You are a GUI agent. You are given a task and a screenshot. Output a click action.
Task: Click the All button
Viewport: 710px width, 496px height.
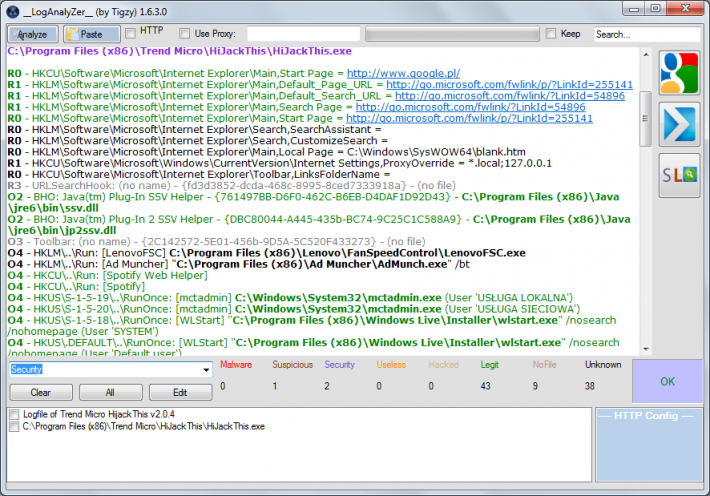tap(110, 392)
